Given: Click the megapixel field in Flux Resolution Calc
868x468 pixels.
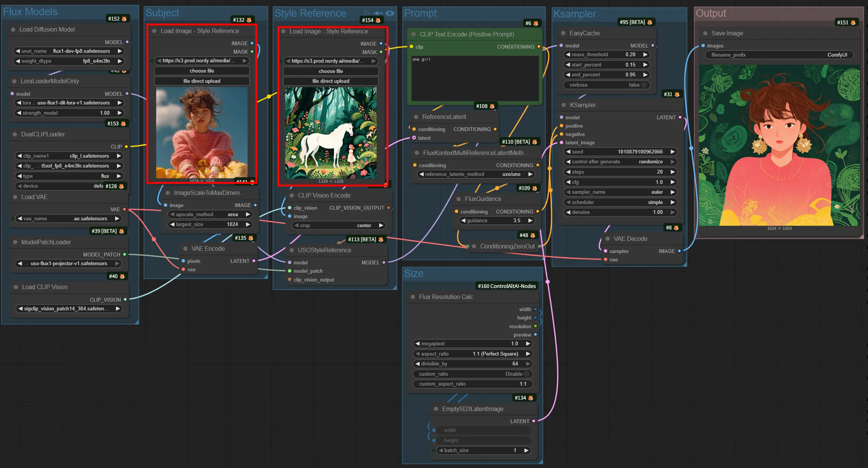Looking at the screenshot, I should 473,344.
